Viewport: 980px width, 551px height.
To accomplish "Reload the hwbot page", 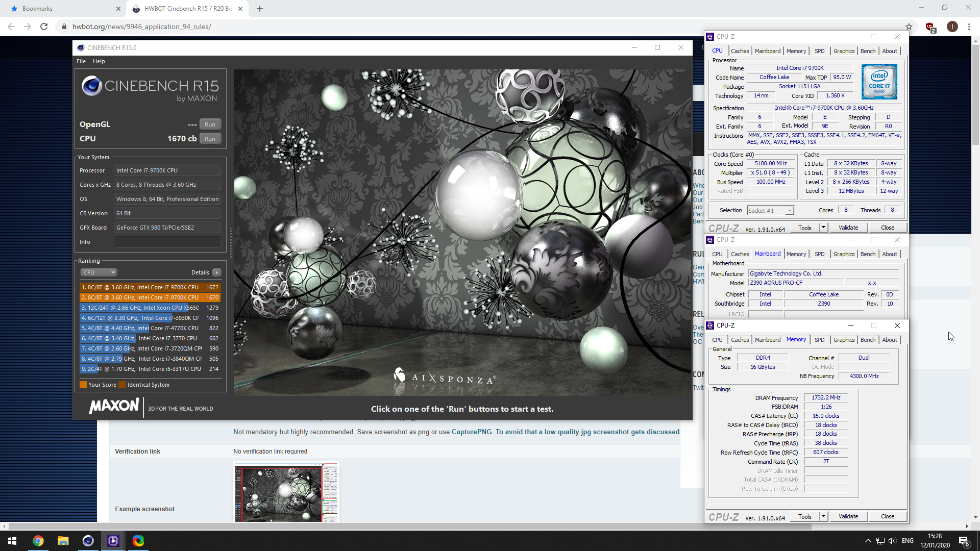I will 44,27.
